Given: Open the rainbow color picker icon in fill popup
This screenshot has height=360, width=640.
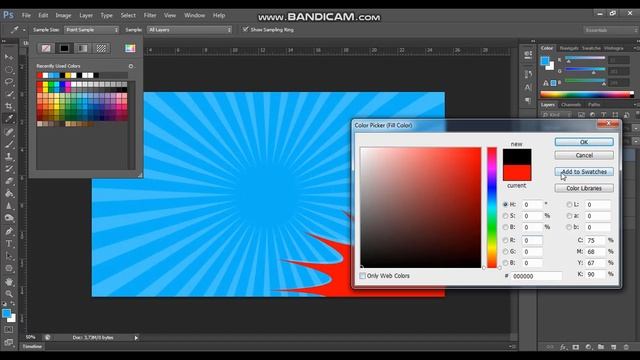Looking at the screenshot, I should point(130,48).
